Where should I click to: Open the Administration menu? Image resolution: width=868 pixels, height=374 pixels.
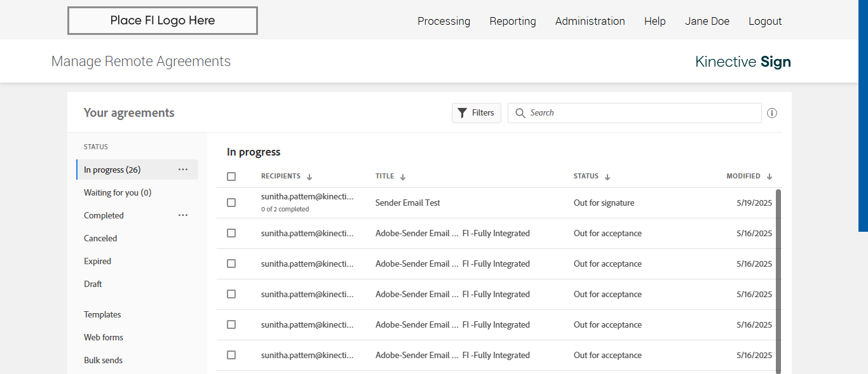pos(590,21)
